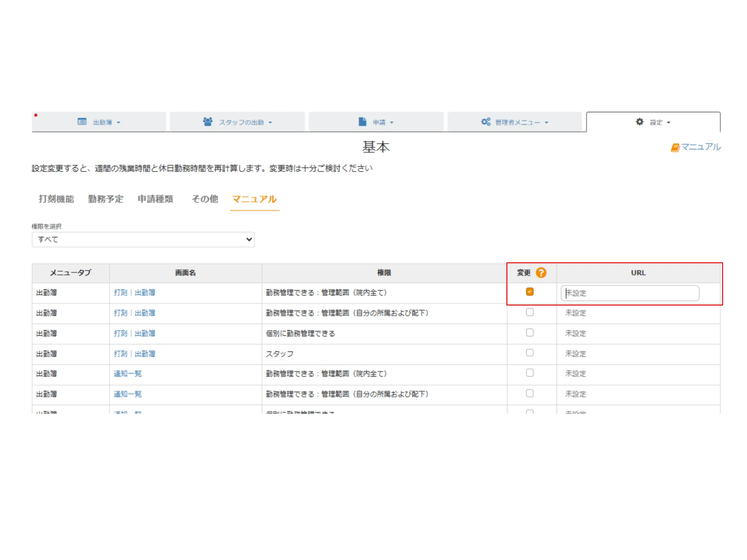Uncheck the 変更 checkbox in first row
Image resolution: width=747 pixels, height=560 pixels.
pyautogui.click(x=529, y=292)
